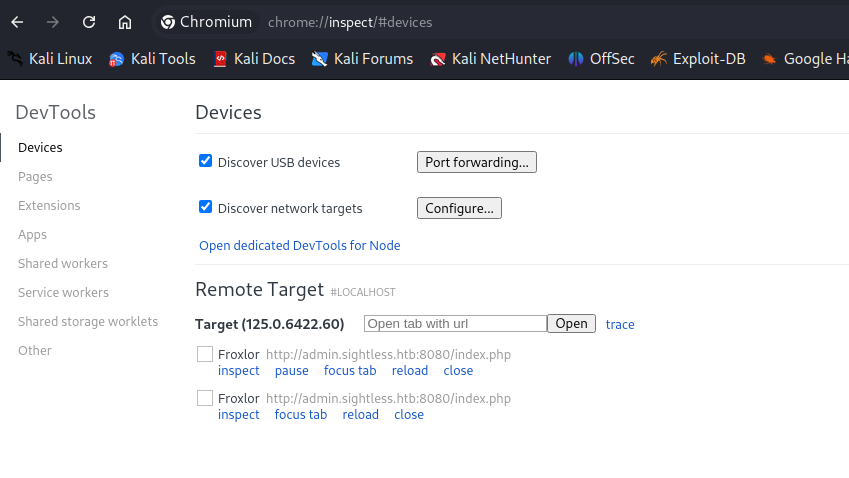Viewport: 849px width, 478px height.
Task: Go back using the browser back arrow
Action: [x=17, y=22]
